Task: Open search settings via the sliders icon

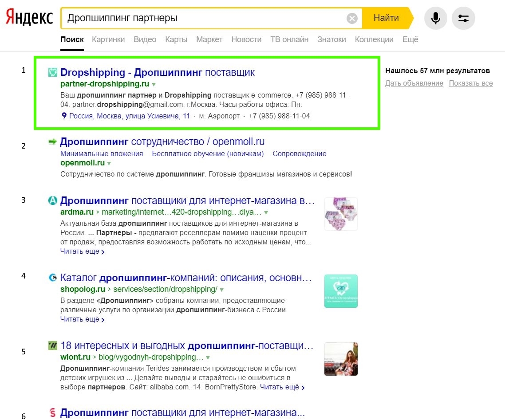Action: pos(463,18)
